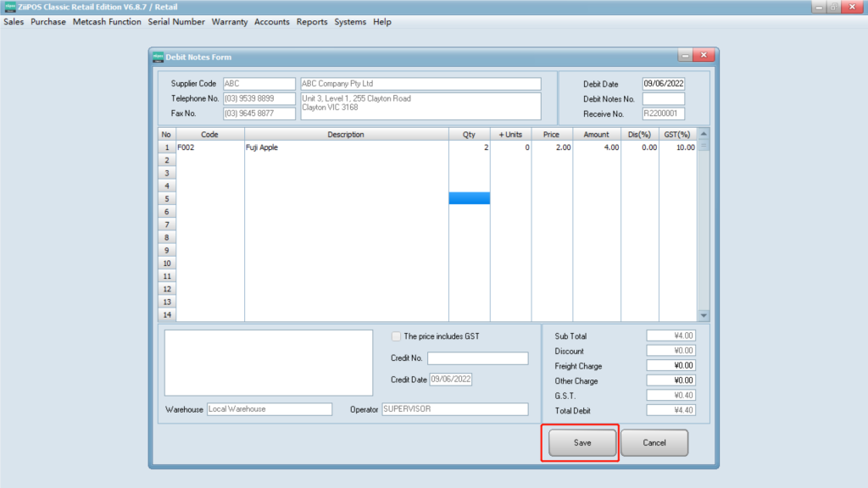Click the Debit Notes No. field
The width and height of the screenshot is (868, 488).
click(x=663, y=99)
